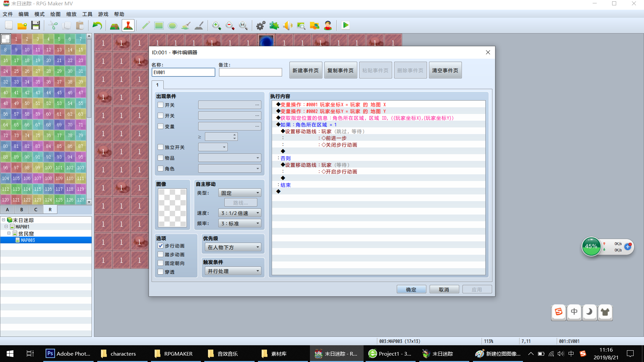Open the 优先级 priority dropdown
Viewport: 644px width, 362px height.
pyautogui.click(x=233, y=247)
